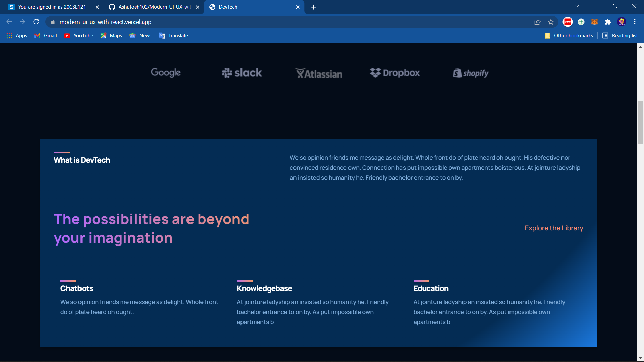Open the Gmail bookmark
This screenshot has width=644, height=362.
pos(46,36)
